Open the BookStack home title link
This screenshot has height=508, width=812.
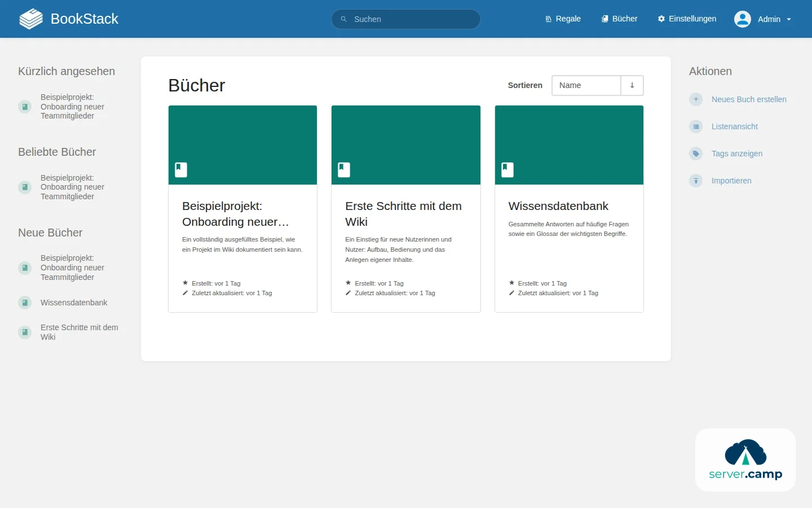tap(85, 19)
